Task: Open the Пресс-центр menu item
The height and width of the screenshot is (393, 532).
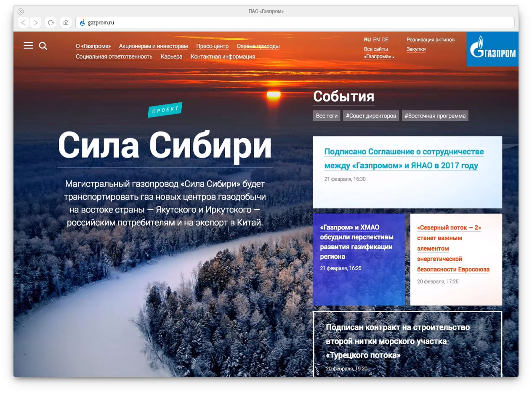Action: pyautogui.click(x=212, y=46)
